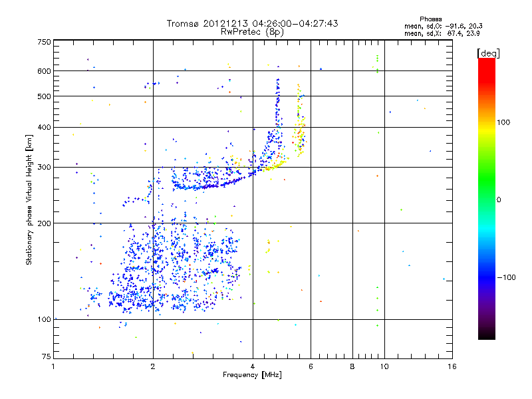Click the x-axis tick label '4'

[x=253, y=366]
